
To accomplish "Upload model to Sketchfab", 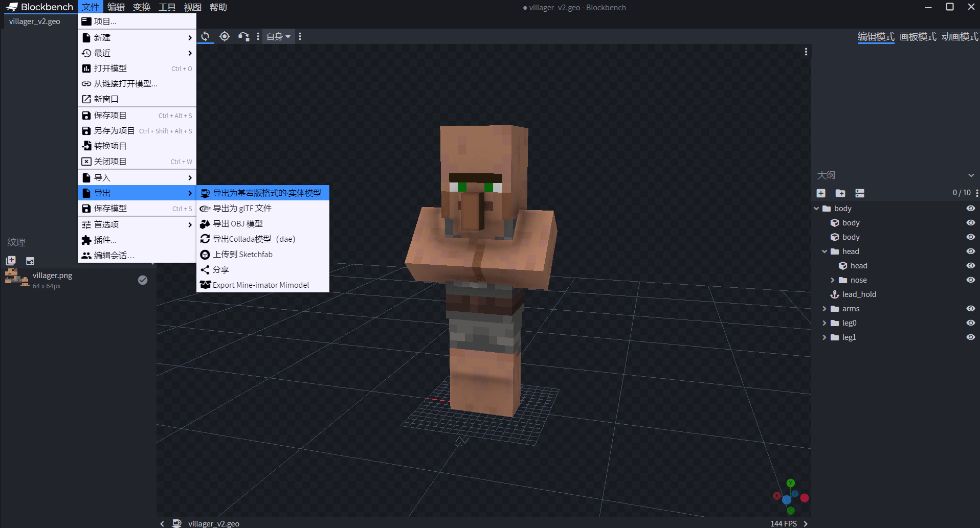I will coord(263,254).
